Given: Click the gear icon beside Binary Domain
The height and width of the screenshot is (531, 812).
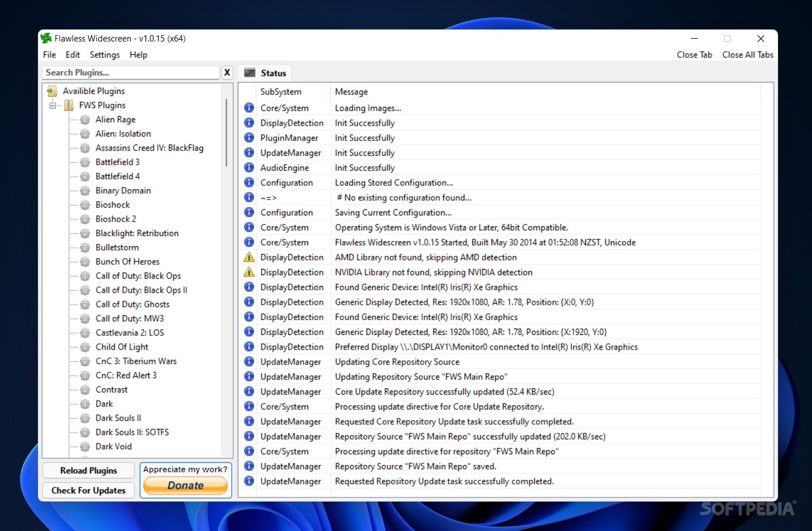Looking at the screenshot, I should tap(85, 190).
